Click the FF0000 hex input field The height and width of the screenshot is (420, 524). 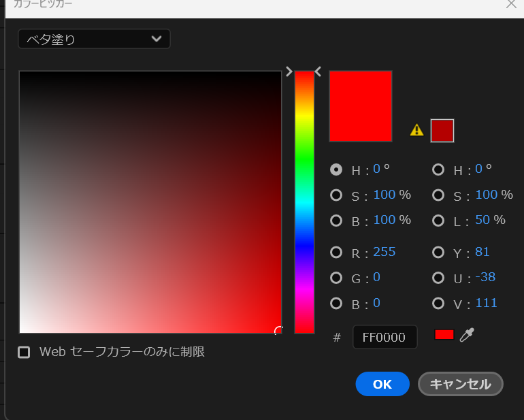tap(384, 337)
